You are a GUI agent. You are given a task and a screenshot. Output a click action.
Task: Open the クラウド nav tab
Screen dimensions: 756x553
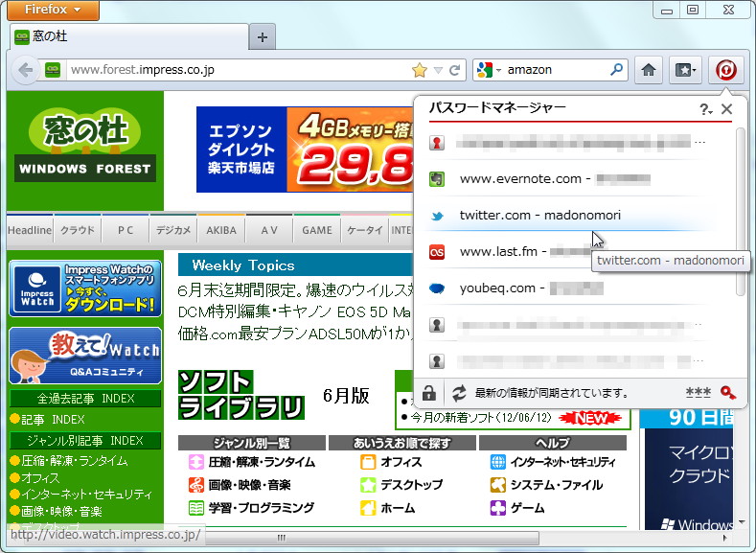point(78,230)
